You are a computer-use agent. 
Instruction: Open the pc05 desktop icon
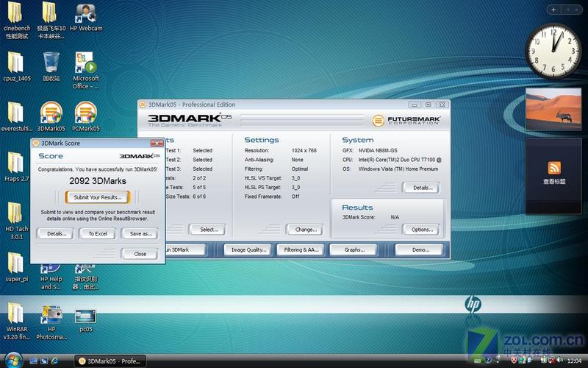[86, 321]
